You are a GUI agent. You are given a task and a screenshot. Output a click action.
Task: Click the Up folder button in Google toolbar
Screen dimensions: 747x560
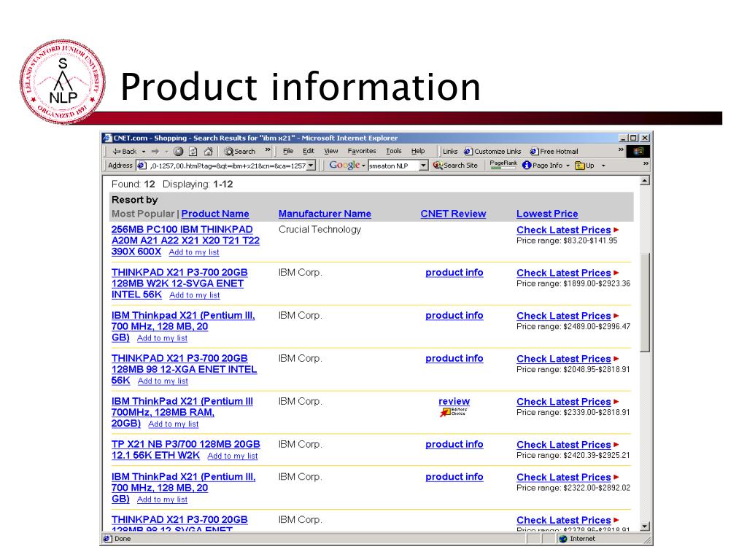click(x=586, y=166)
